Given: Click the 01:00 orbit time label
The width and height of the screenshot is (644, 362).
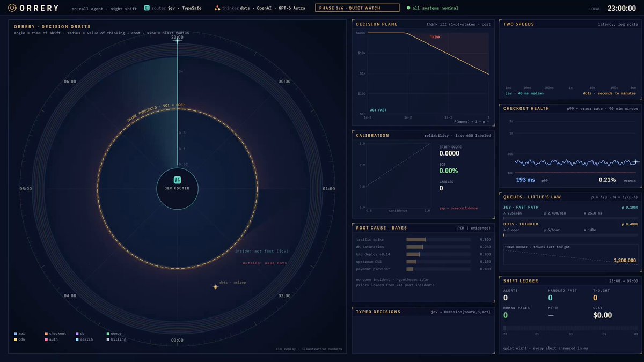Looking at the screenshot, I should [329, 189].
